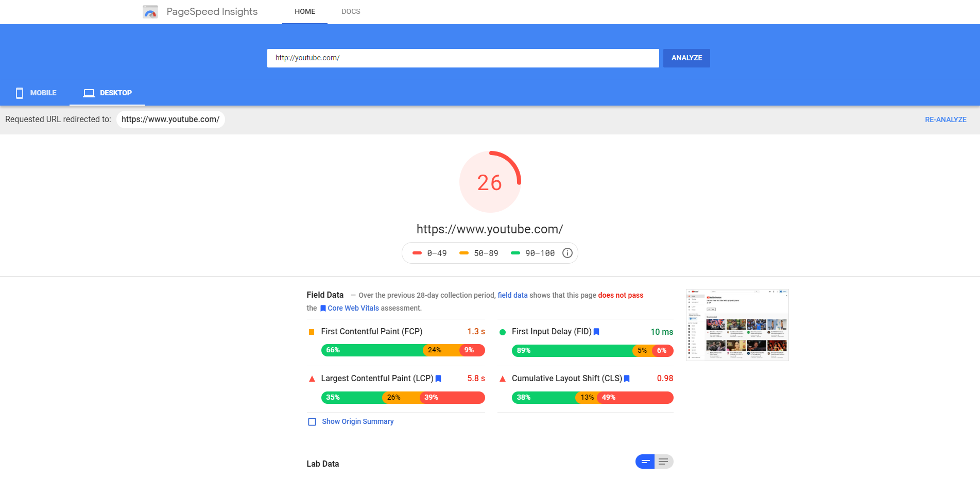Click the bookmark icon after Largest Contentful Paint

point(438,379)
